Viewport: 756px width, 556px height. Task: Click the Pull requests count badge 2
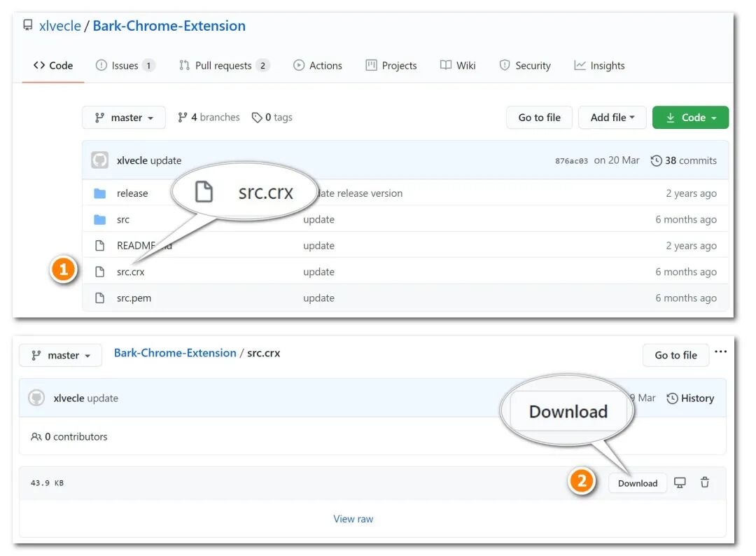[262, 66]
